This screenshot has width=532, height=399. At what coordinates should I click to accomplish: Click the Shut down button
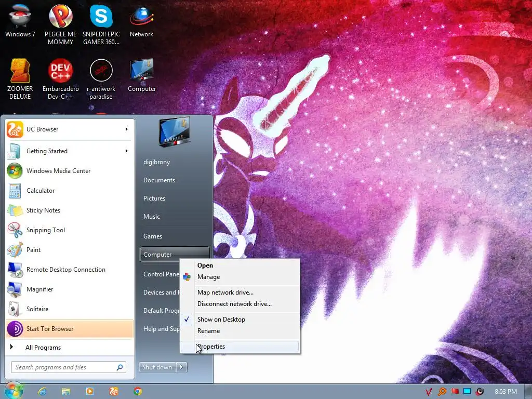click(158, 367)
